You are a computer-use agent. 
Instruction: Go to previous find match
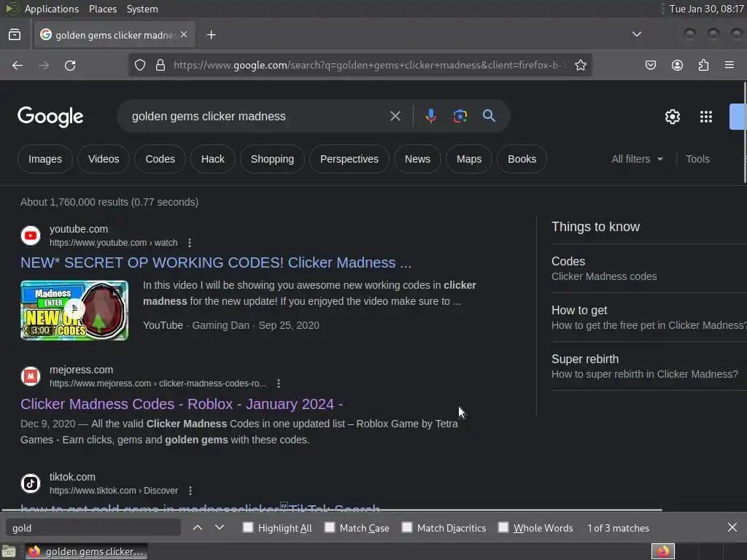pos(198,528)
